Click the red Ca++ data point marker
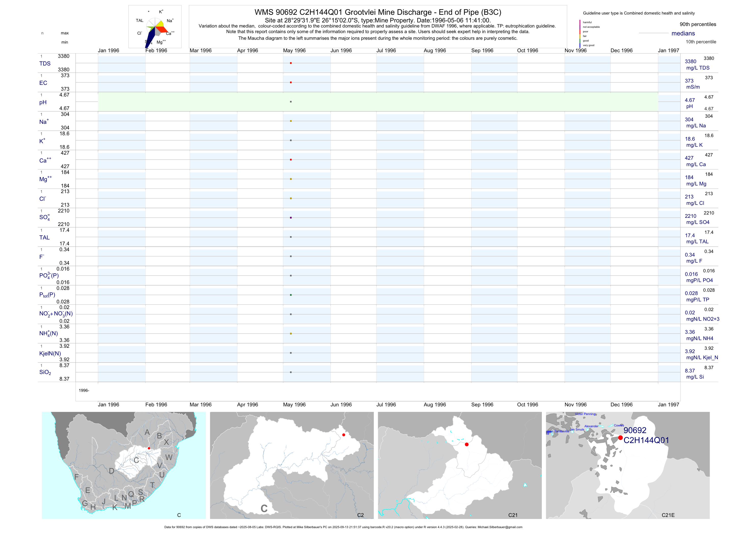 (x=291, y=160)
